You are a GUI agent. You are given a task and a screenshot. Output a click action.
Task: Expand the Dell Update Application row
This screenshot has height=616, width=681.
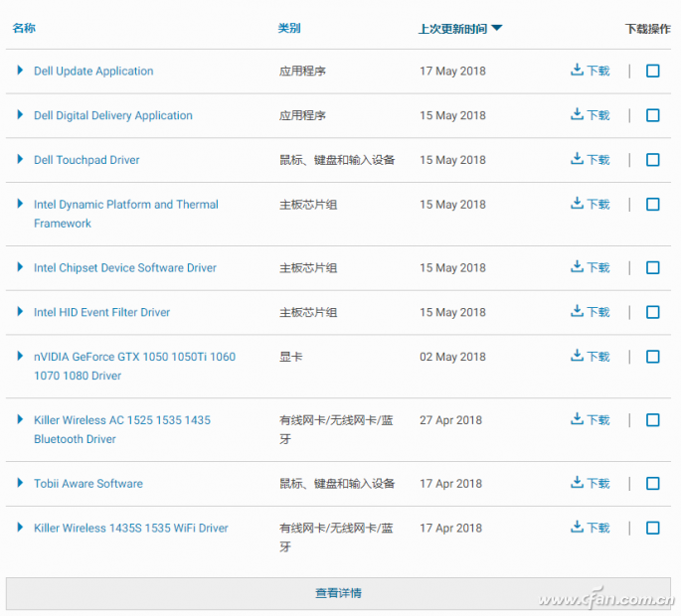(20, 71)
